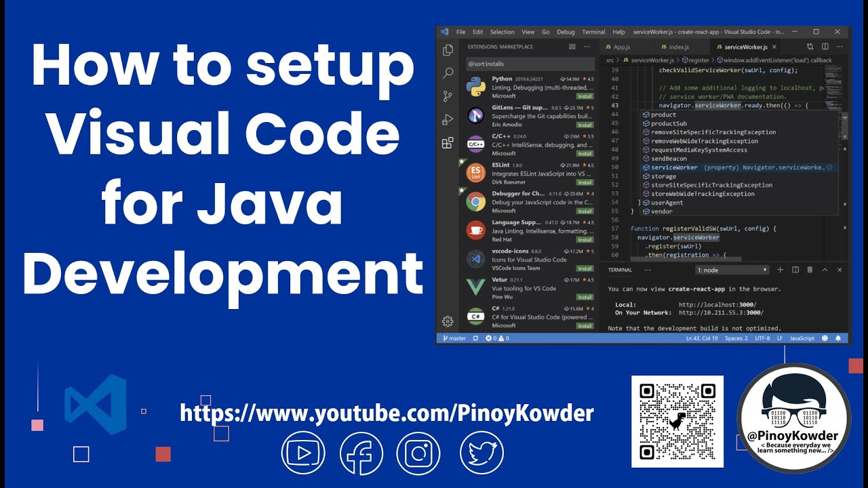Select the GitLens extension icon
This screenshot has width=868, height=488.
(475, 116)
